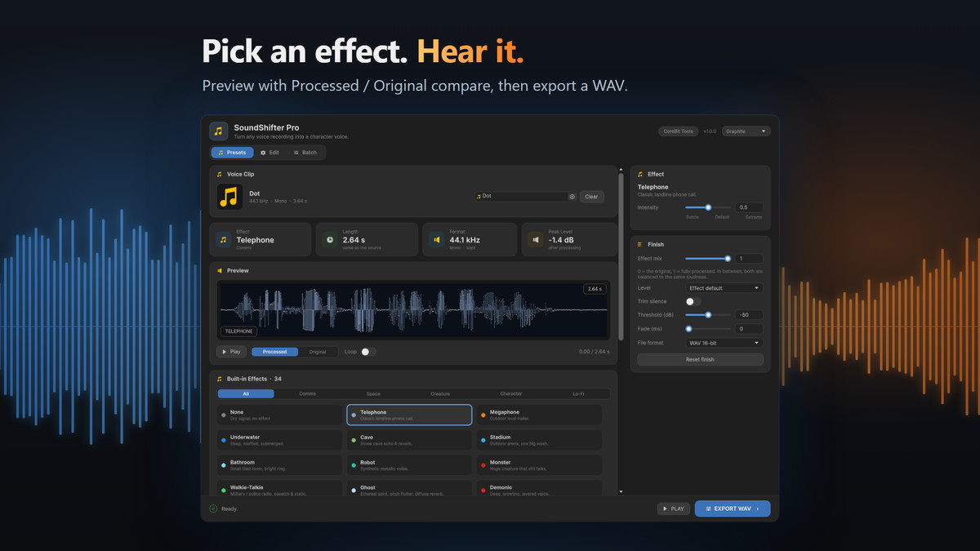Open the Presets tab
980x551 pixels.
(x=232, y=153)
